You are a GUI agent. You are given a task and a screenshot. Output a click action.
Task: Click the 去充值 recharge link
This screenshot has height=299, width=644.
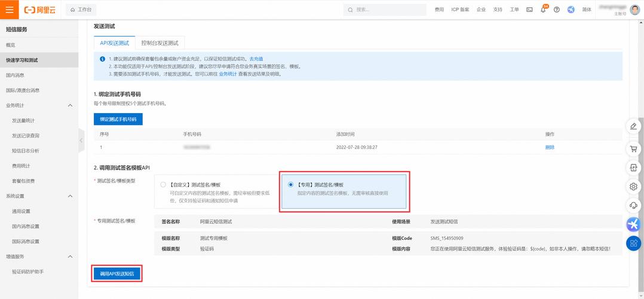pyautogui.click(x=256, y=59)
